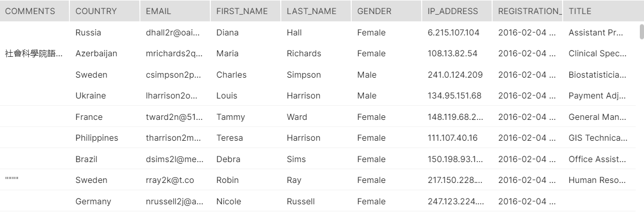Click IP address 134.95.151.68 cell
Screen dimensions: 644x221
pos(454,96)
